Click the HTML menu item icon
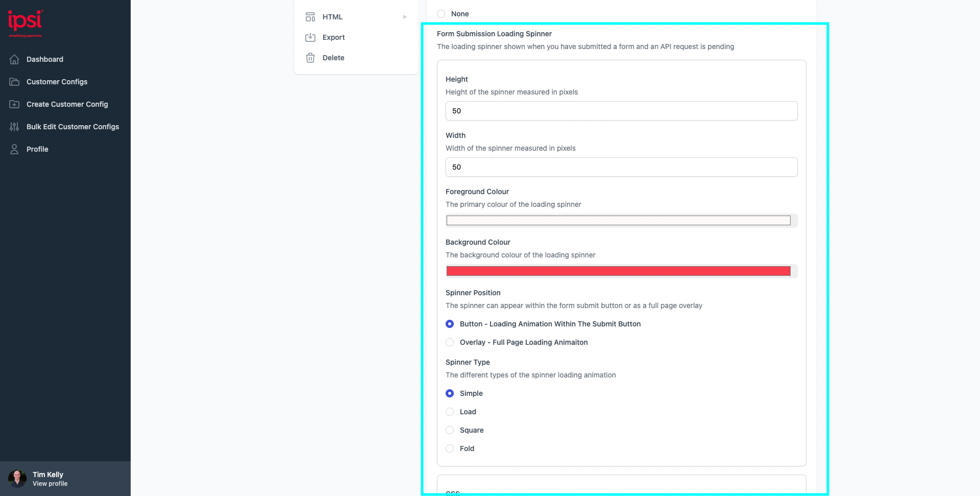Screen dimensions: 980x496 (x=310, y=16)
